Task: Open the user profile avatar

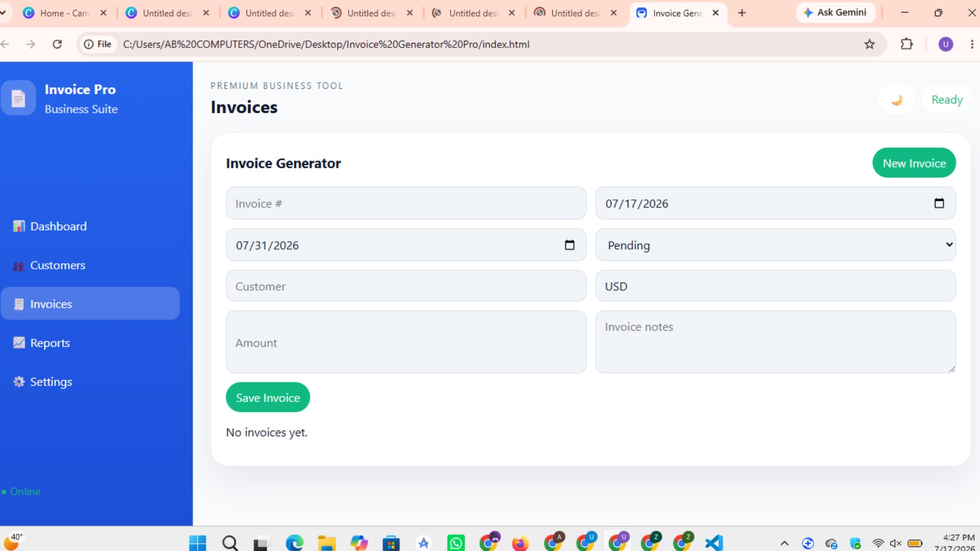Action: [946, 44]
